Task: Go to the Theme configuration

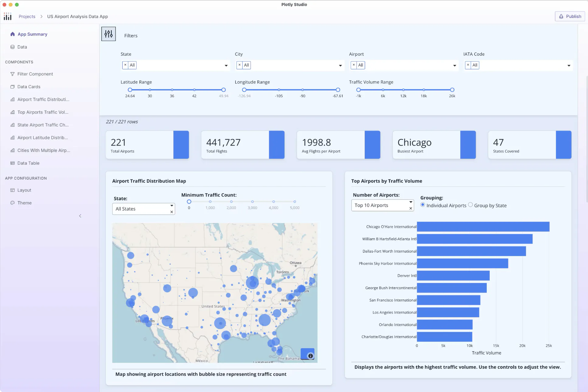Action: 24,203
